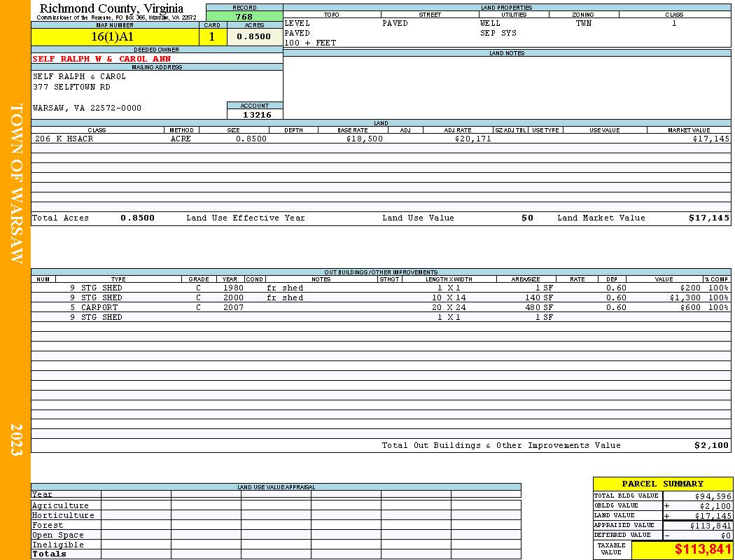Click the LAND USE VALUE APPRAISAL header
Image resolution: width=735 pixels, height=560 pixels.
pyautogui.click(x=276, y=487)
